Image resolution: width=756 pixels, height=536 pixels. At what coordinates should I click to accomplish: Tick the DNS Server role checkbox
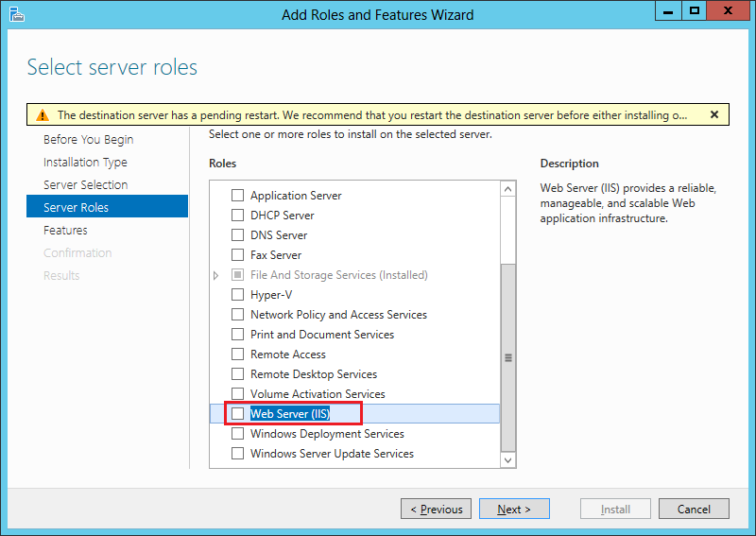(238, 234)
